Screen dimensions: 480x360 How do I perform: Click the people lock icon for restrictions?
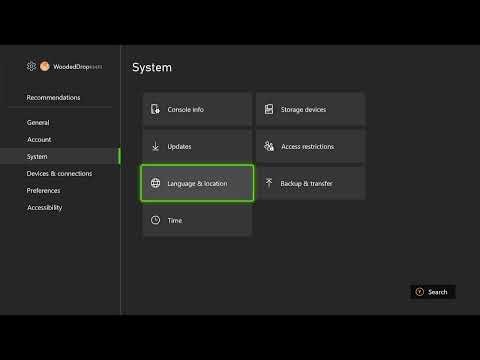[269, 146]
